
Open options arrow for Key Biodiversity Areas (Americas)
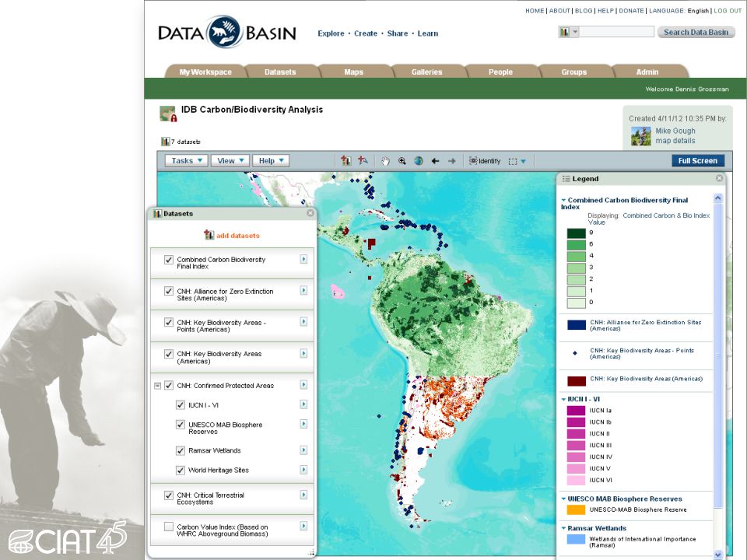click(x=303, y=353)
